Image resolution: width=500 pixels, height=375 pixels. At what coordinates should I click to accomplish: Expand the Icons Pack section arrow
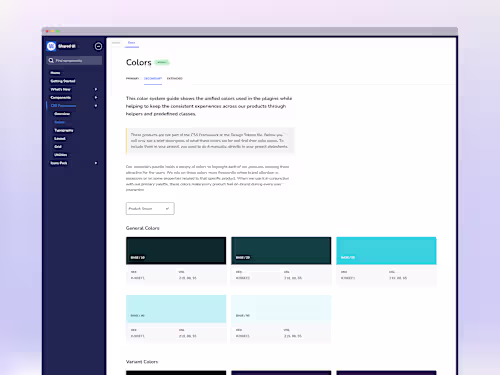click(x=96, y=163)
